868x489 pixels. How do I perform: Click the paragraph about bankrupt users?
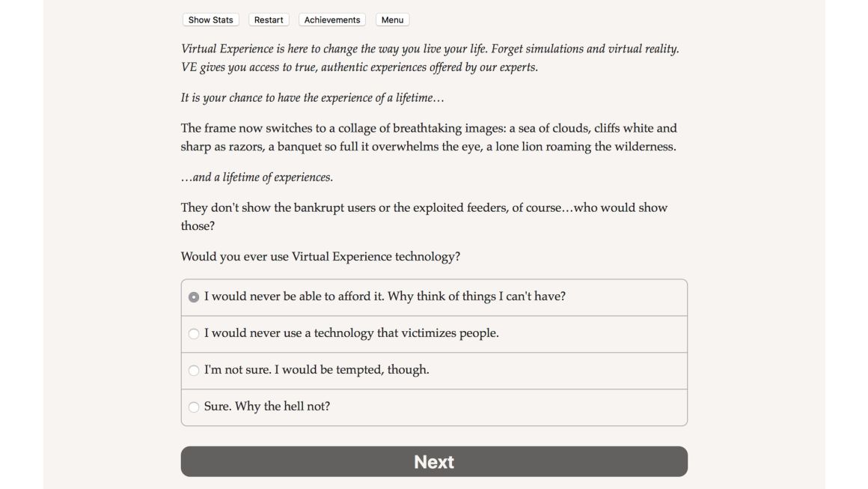[x=424, y=216]
